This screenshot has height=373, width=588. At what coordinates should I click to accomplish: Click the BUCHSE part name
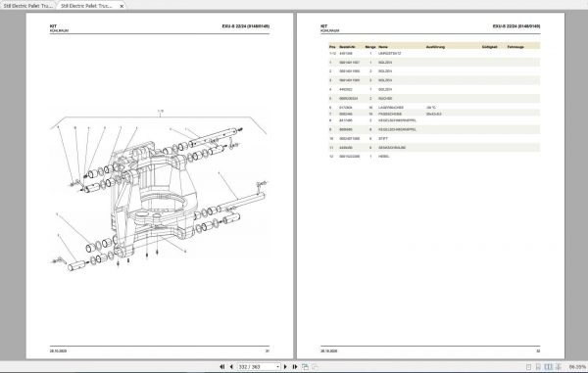pos(385,99)
